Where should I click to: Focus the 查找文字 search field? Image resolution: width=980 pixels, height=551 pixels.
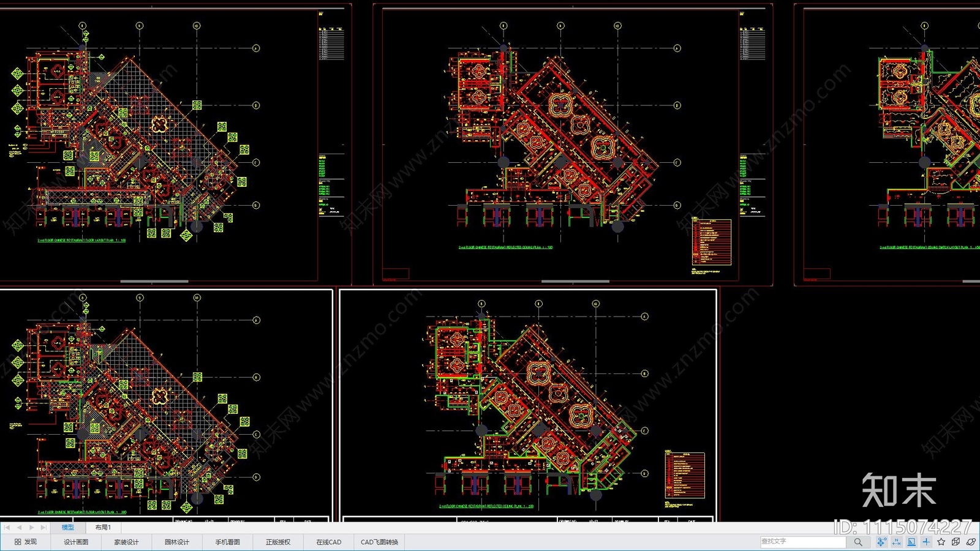tap(803, 542)
